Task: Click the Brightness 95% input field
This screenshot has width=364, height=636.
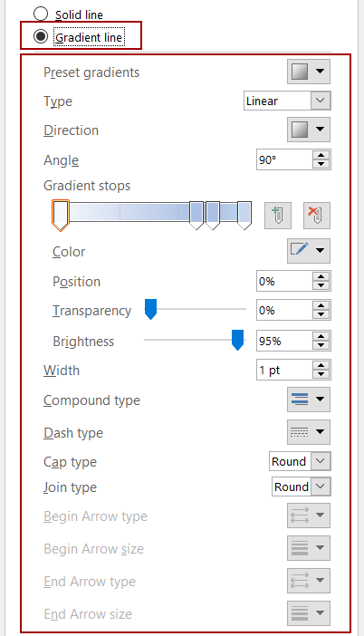Action: pos(284,341)
